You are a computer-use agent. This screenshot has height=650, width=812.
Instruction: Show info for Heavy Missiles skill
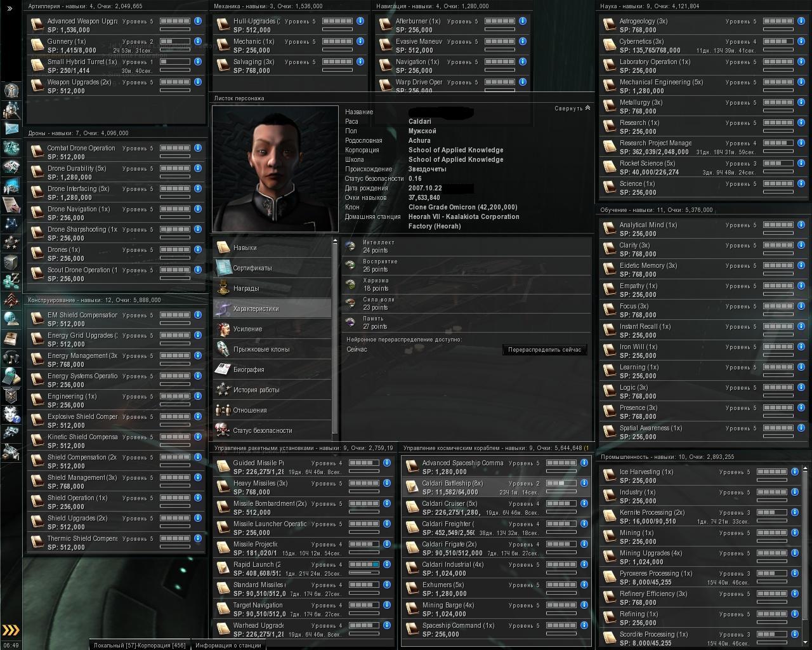point(386,483)
